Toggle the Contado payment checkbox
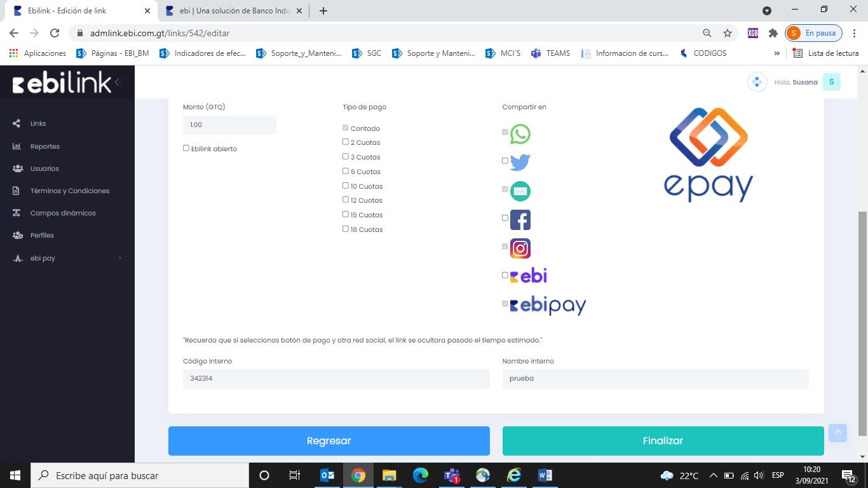The height and width of the screenshot is (488, 868). pyautogui.click(x=346, y=128)
